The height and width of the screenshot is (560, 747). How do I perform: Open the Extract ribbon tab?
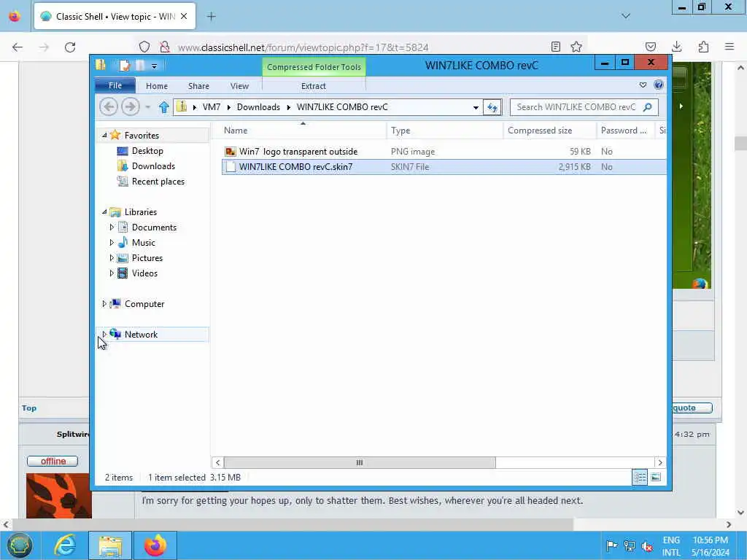point(314,86)
